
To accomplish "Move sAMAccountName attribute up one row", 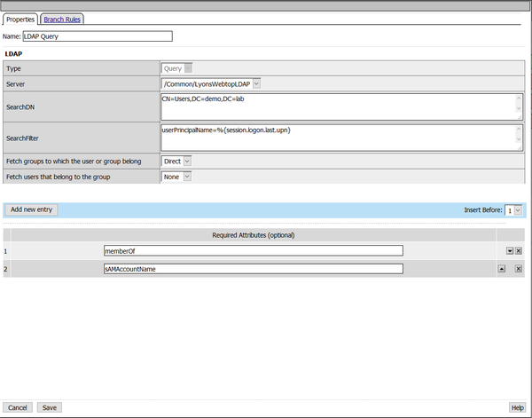I will pos(500,269).
